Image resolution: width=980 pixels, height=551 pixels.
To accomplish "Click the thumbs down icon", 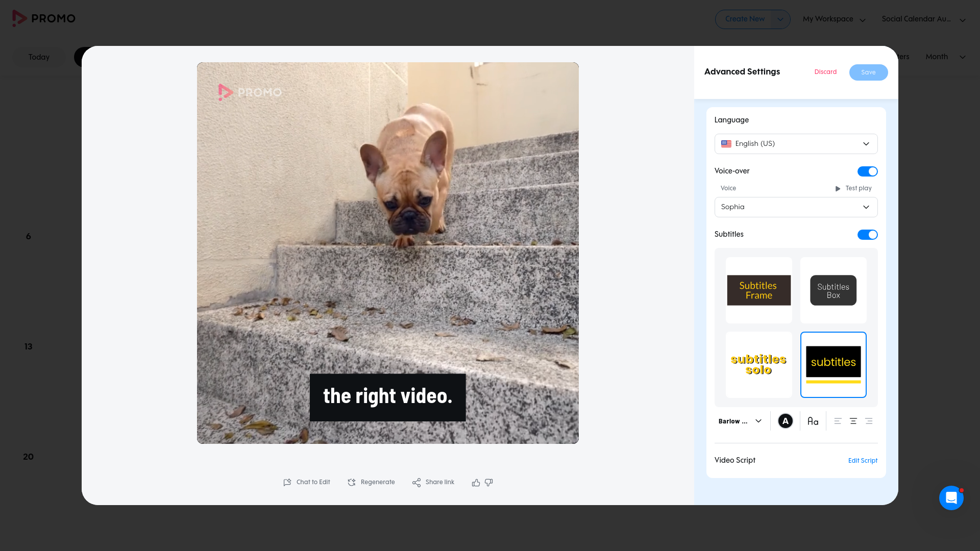I will (x=489, y=483).
